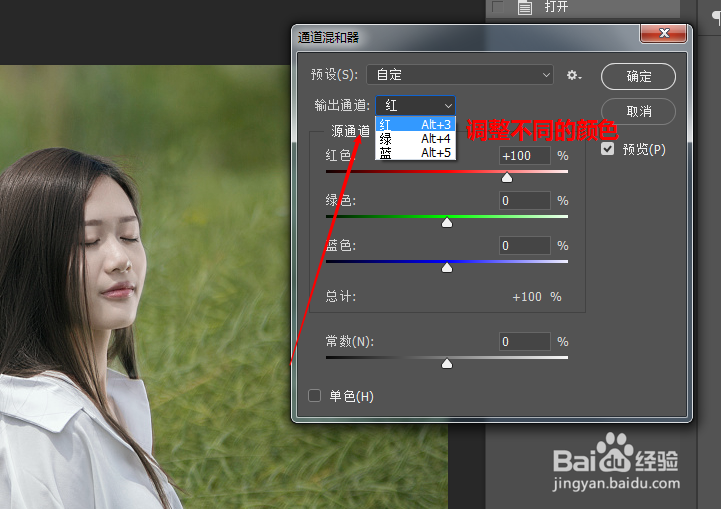Click the 通道混和器 dialog title

tap(328, 37)
